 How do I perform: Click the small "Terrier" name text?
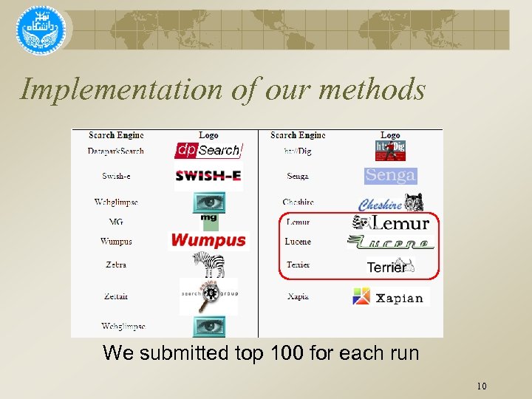298,265
